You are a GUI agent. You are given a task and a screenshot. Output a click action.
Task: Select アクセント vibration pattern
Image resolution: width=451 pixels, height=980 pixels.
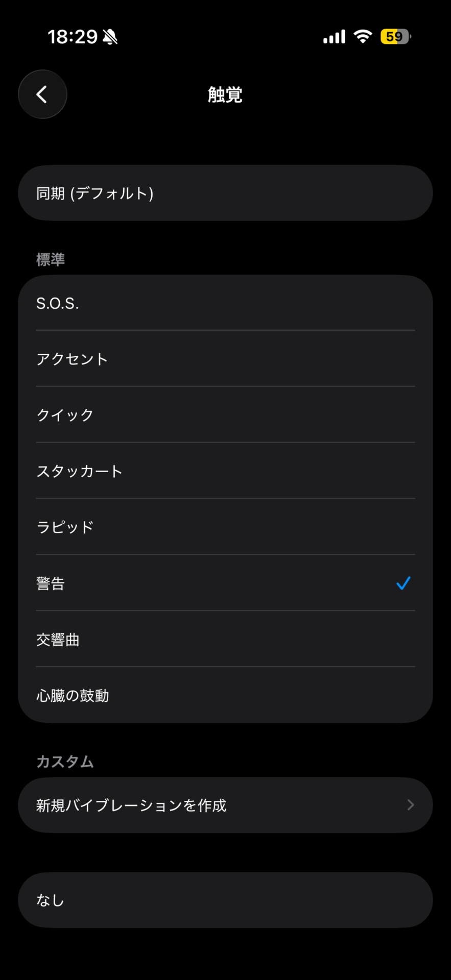pyautogui.click(x=225, y=359)
